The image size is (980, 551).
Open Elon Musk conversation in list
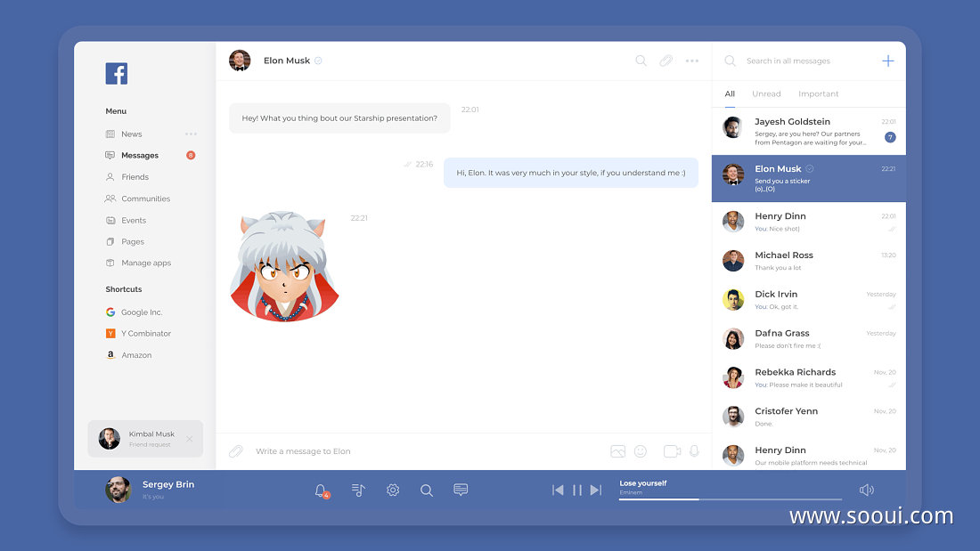(809, 178)
